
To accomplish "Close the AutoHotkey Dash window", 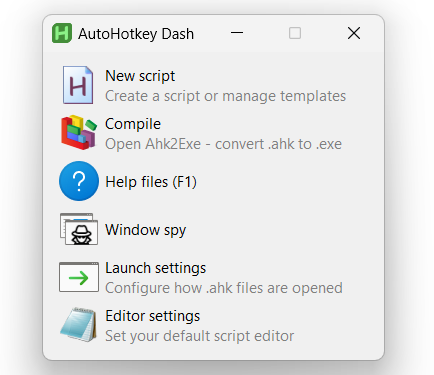I will tap(354, 33).
